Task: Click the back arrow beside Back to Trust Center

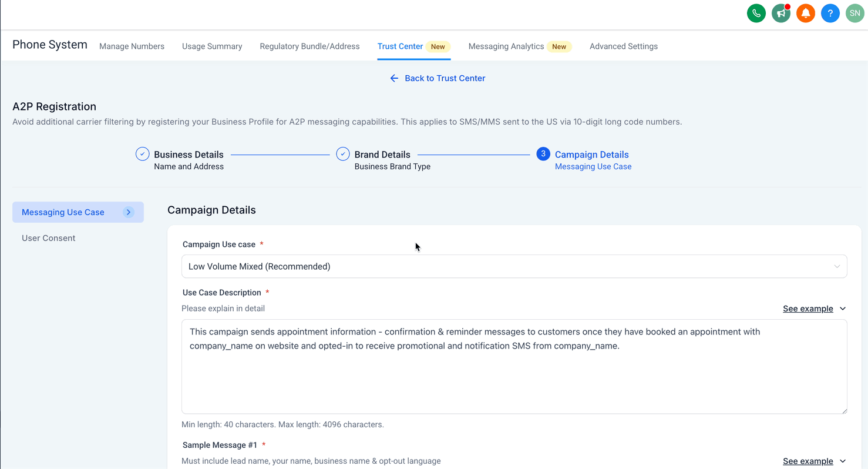Action: tap(394, 78)
